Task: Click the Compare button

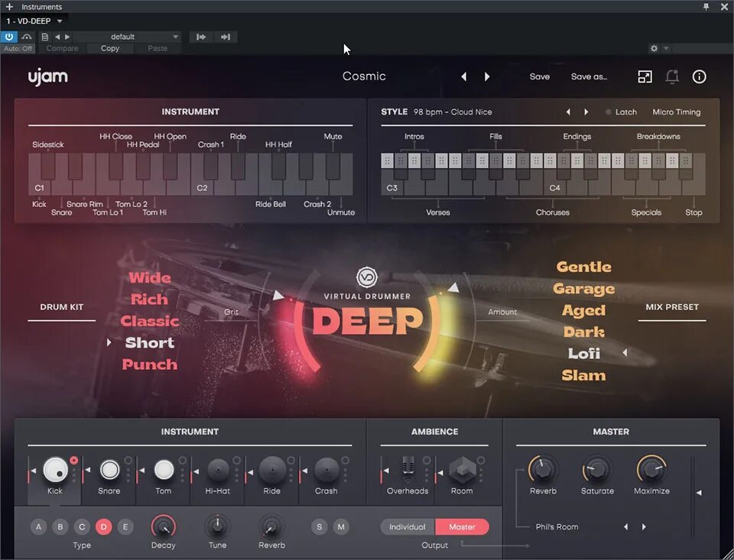Action: (x=62, y=48)
